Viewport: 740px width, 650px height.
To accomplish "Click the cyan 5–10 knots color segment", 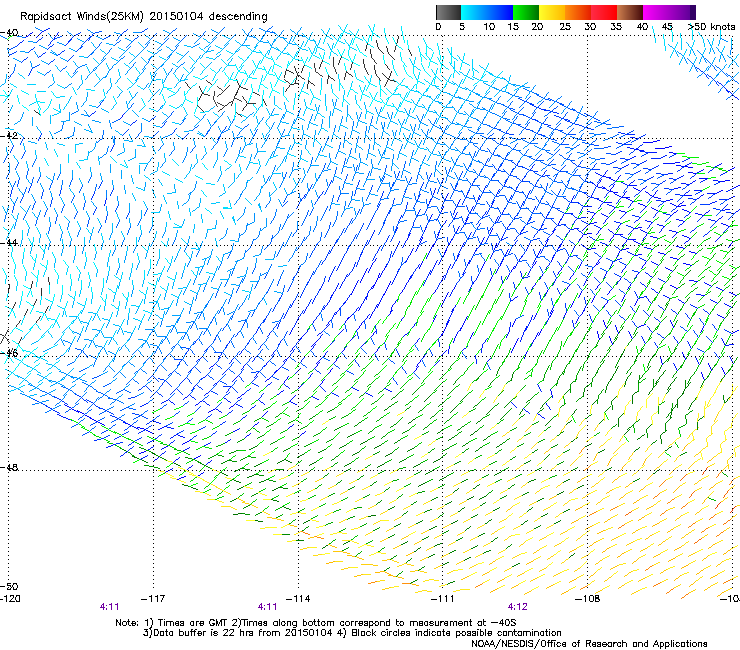I will [474, 12].
